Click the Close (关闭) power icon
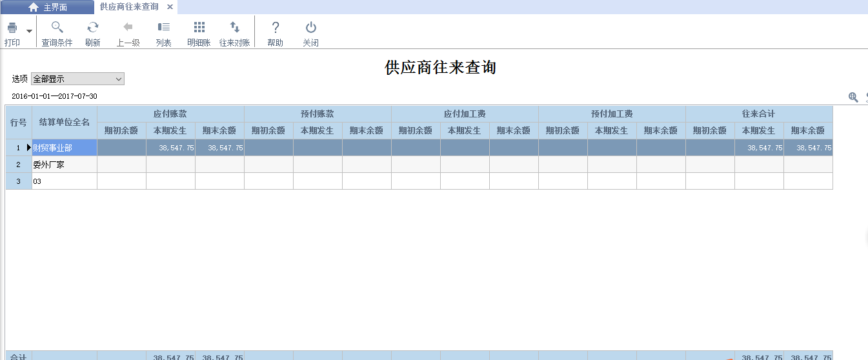 point(310,28)
